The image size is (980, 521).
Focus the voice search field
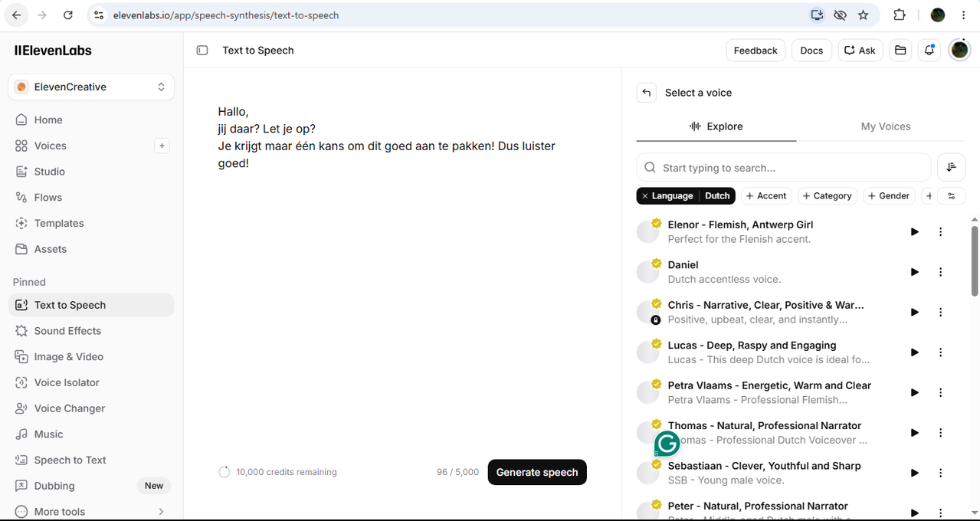point(784,167)
